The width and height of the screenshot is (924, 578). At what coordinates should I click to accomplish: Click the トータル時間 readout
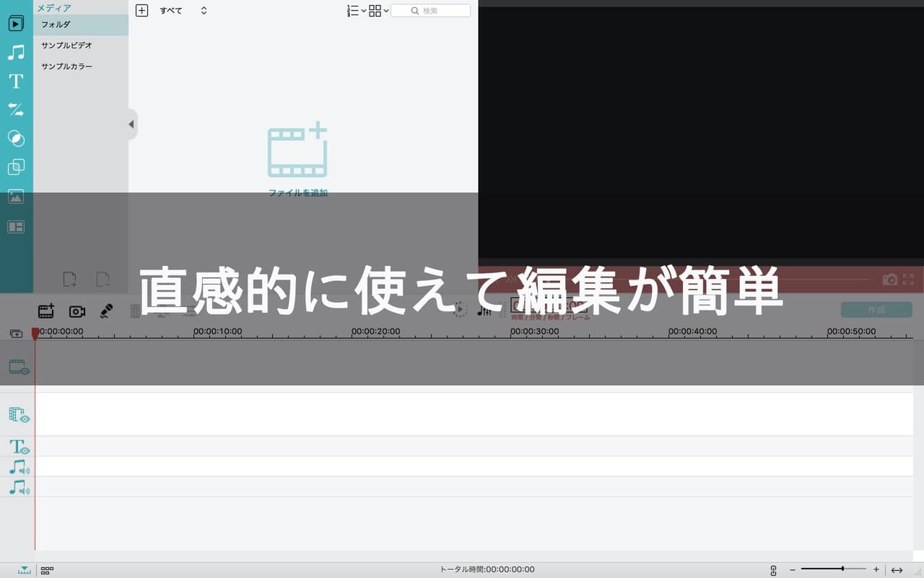pyautogui.click(x=487, y=569)
